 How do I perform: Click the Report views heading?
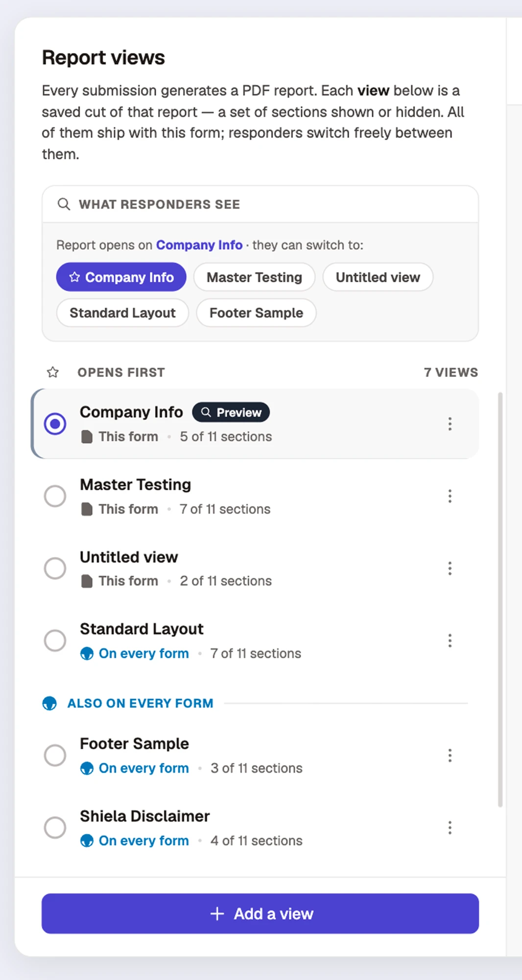point(103,58)
